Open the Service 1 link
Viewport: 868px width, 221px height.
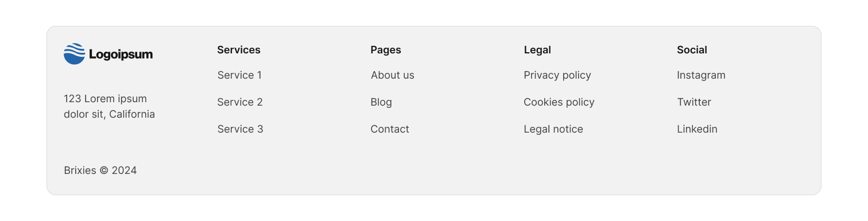239,75
